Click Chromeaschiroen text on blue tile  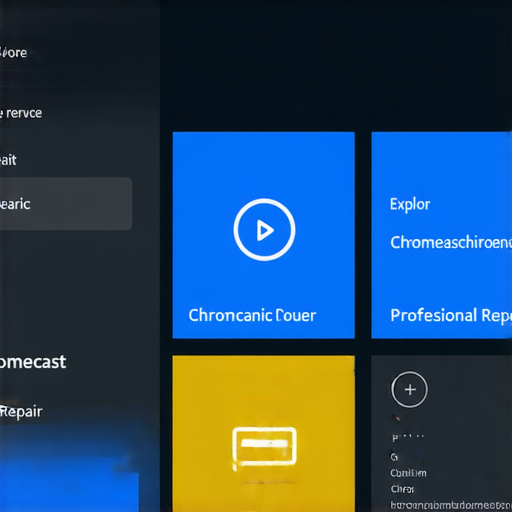[x=451, y=242]
